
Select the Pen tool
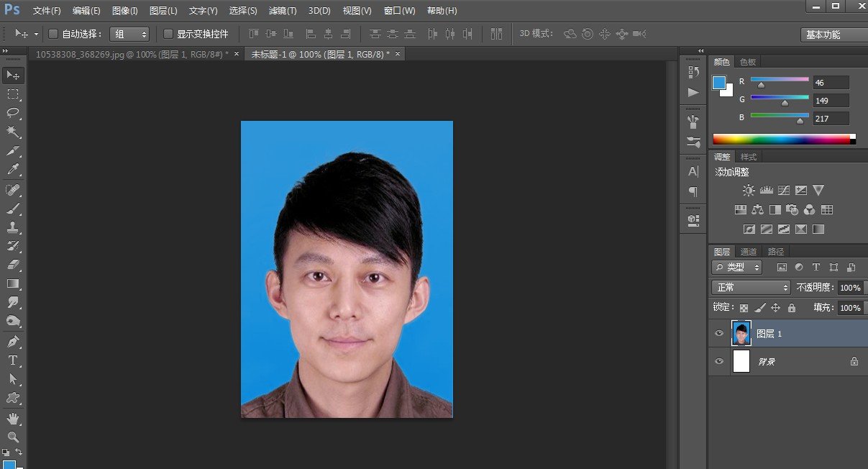(x=13, y=341)
